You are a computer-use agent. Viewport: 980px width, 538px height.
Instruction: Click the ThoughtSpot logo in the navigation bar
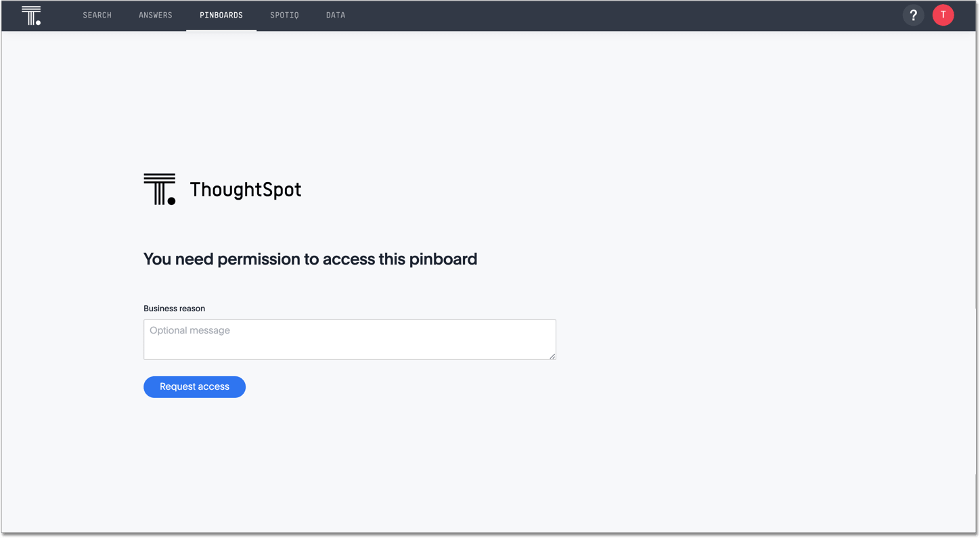30,15
